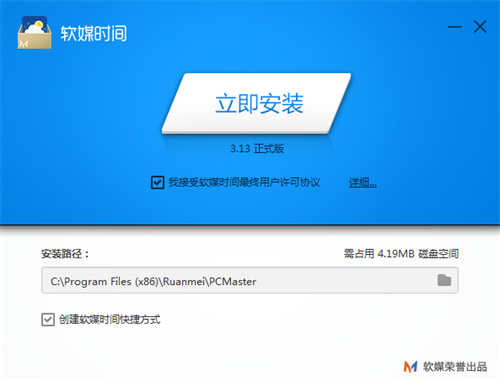
Task: Click the PCMaster folder name in path
Action: (233, 282)
